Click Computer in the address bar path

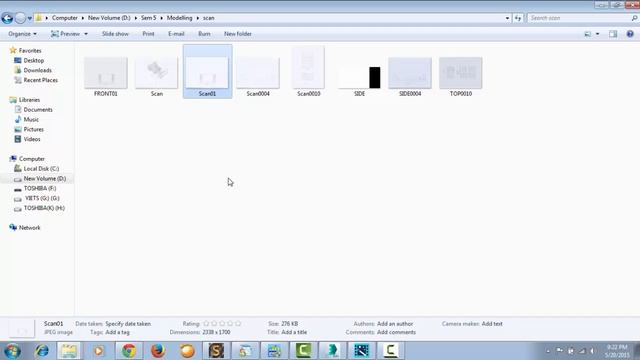[64, 18]
